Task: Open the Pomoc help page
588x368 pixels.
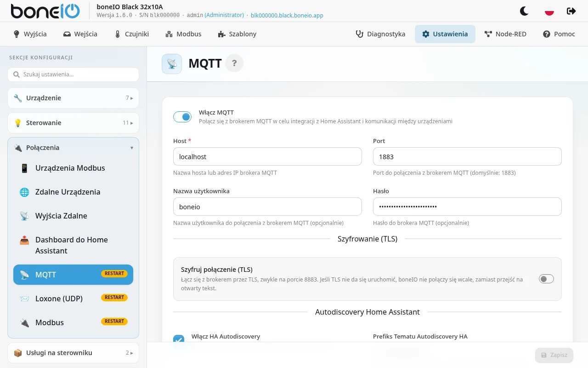Action: click(x=559, y=34)
